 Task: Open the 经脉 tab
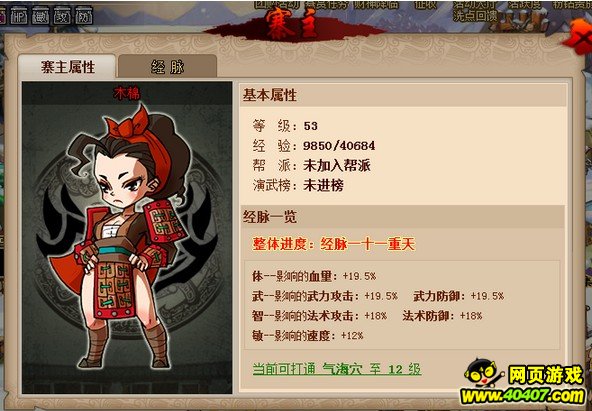[x=167, y=67]
